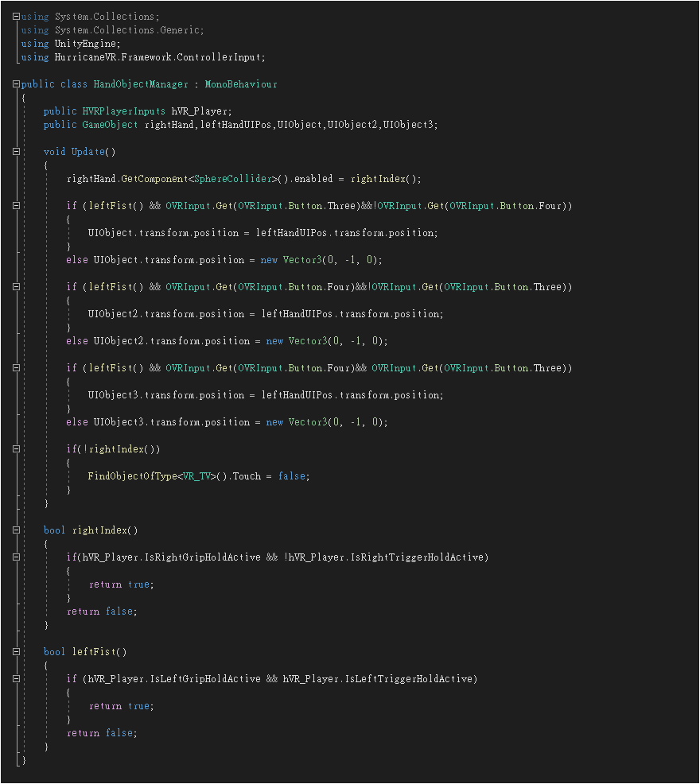Click the HandObjectManager class name
700x784 pixels.
click(x=141, y=84)
